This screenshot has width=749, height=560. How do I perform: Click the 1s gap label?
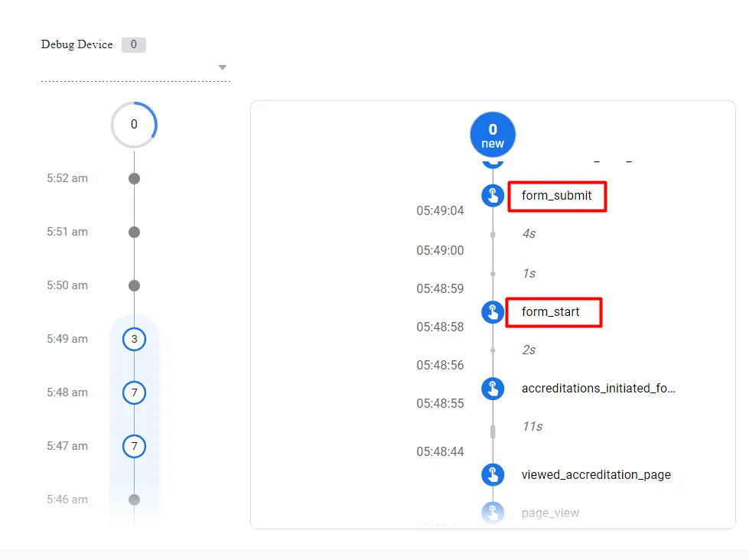click(529, 273)
